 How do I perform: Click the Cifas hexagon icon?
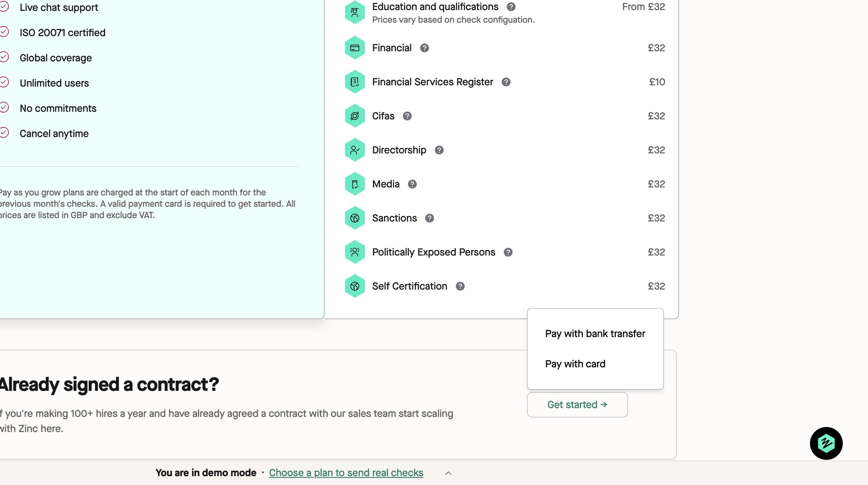point(355,116)
